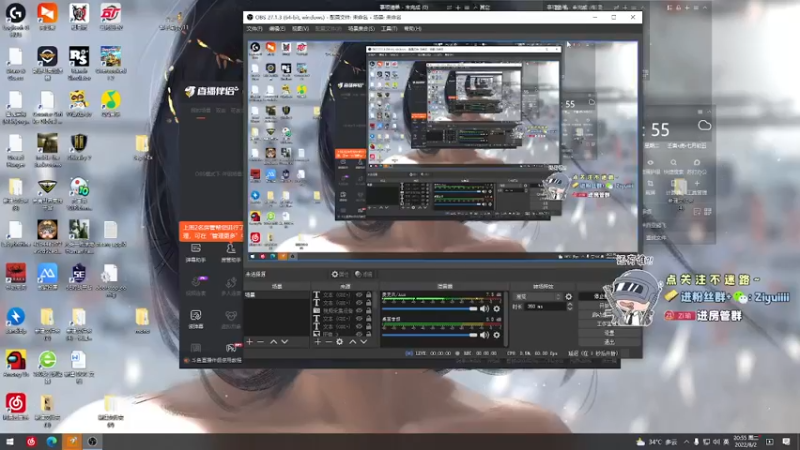The height and width of the screenshot is (450, 800).
Task: Select the 场景 entry in scenes list
Action: pos(276,295)
